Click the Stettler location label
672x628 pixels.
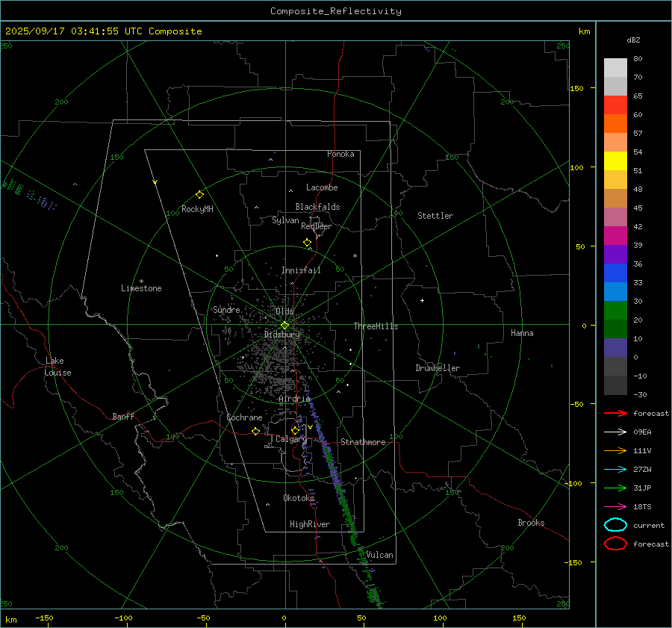click(x=435, y=216)
